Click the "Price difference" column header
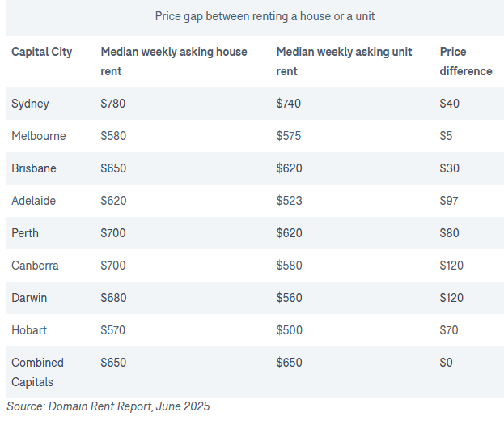Screen dimensions: 504x425 pyautogui.click(x=465, y=62)
